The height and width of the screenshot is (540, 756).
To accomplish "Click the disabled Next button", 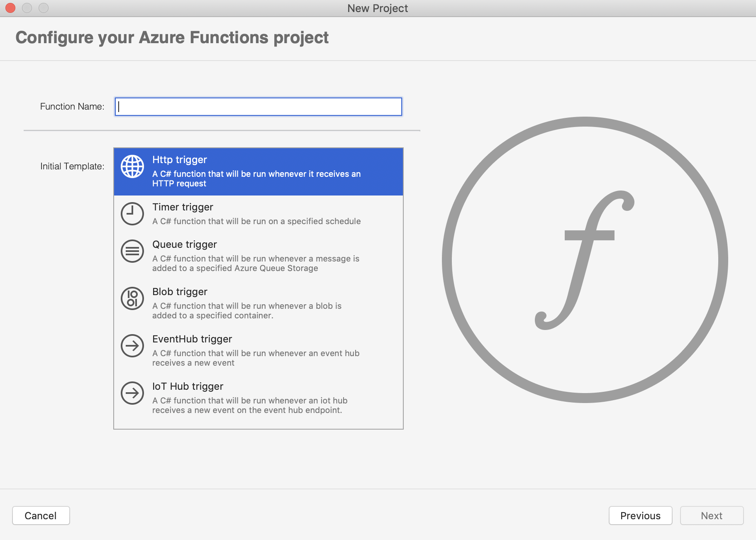I will click(712, 516).
